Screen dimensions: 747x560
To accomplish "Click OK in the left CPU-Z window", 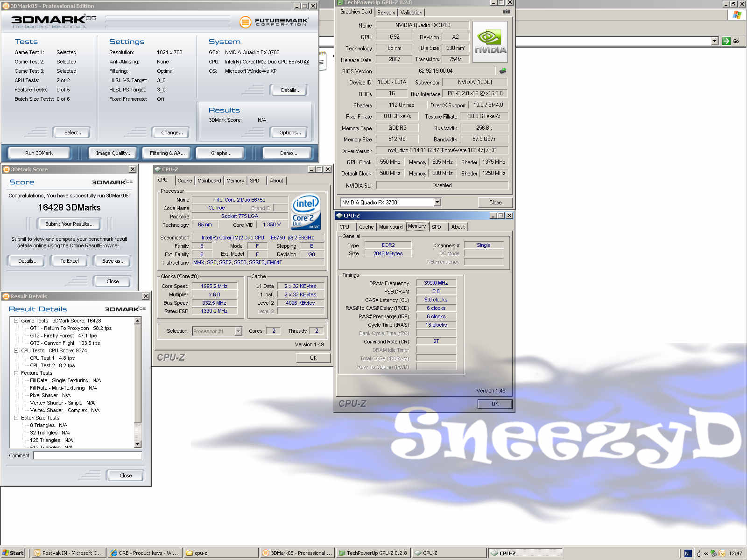I will [313, 358].
